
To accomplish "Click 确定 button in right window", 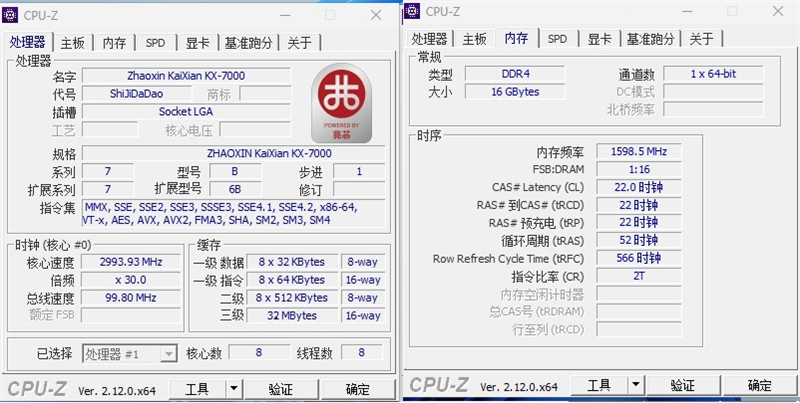I will pos(760,386).
